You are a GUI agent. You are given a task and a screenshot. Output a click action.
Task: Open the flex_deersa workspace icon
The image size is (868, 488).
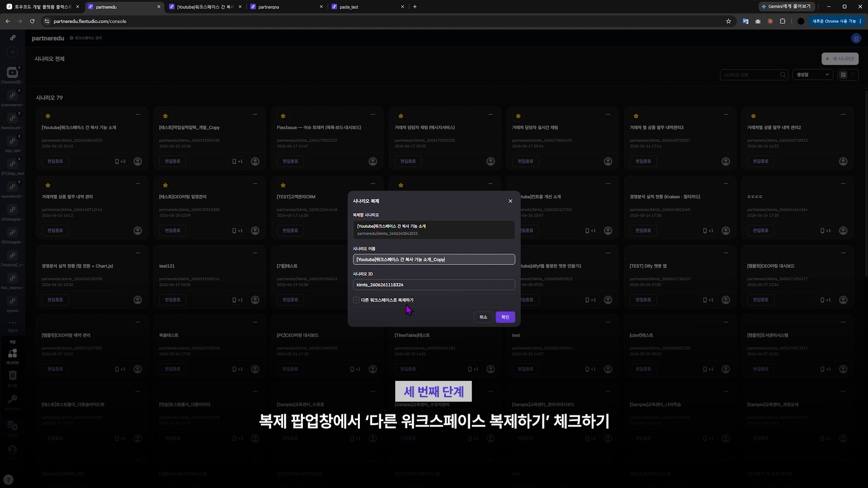13,278
